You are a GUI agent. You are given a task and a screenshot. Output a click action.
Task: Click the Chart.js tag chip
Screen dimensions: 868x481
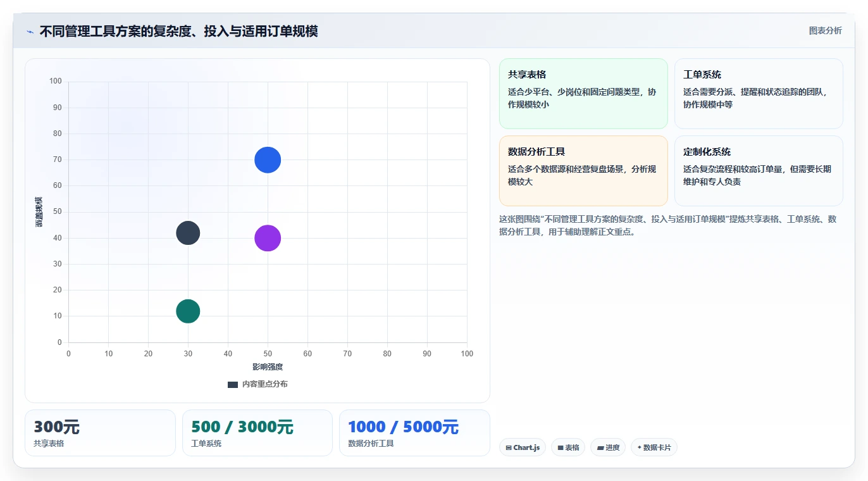pos(523,447)
